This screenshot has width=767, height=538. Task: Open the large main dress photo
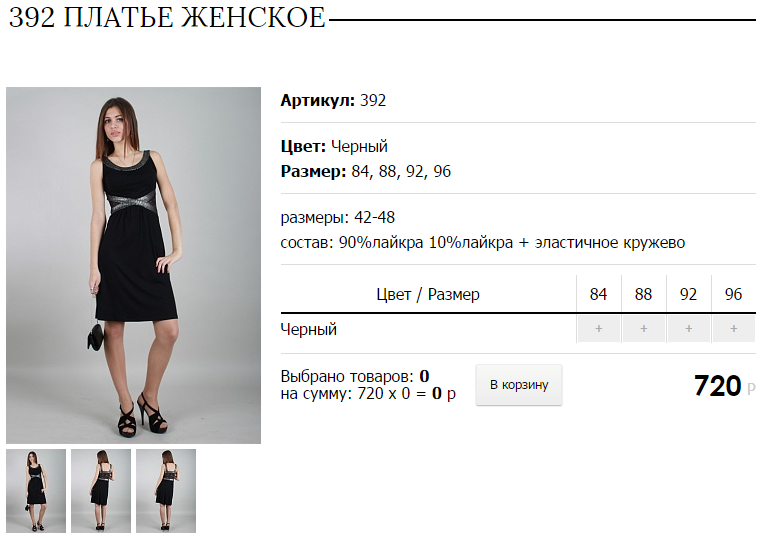134,266
